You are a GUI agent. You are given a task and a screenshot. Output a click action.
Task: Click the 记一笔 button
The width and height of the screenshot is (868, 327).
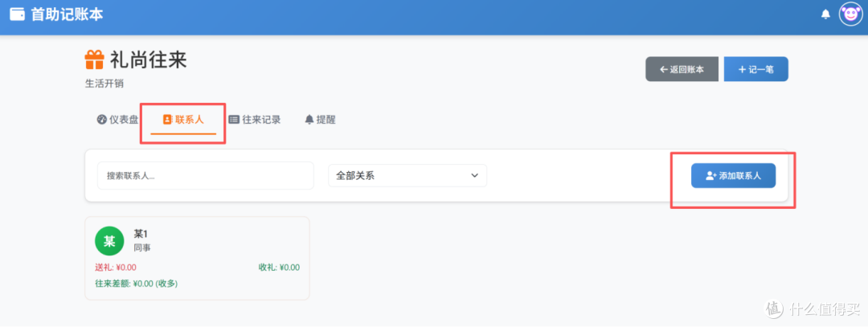756,69
